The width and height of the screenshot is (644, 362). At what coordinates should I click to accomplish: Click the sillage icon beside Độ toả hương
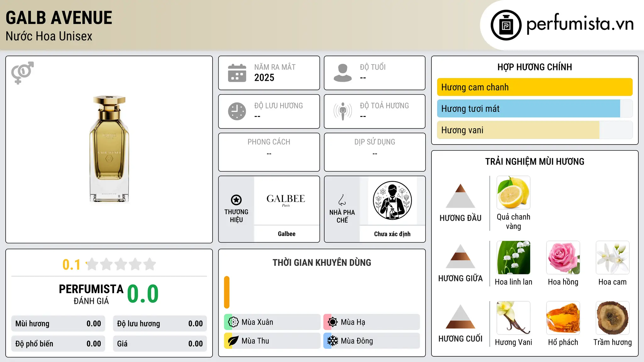343,111
